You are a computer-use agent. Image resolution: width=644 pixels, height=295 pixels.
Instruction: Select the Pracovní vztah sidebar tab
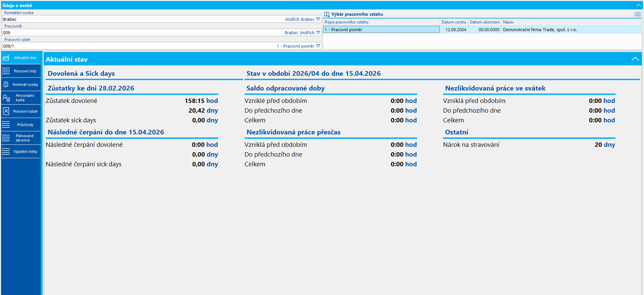tap(21, 111)
